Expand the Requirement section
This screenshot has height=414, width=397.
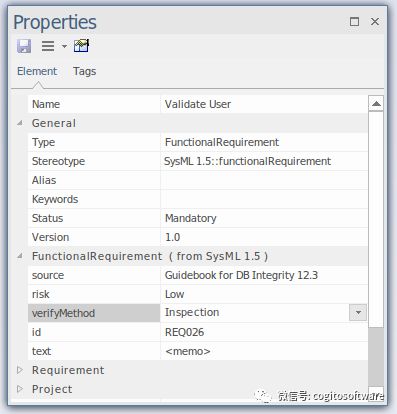(x=20, y=370)
